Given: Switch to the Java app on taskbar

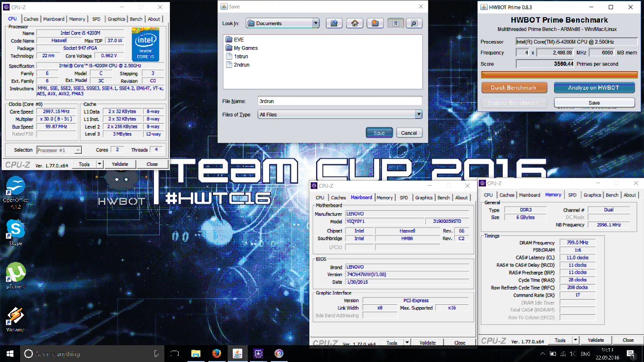Looking at the screenshot, I should point(237,354).
